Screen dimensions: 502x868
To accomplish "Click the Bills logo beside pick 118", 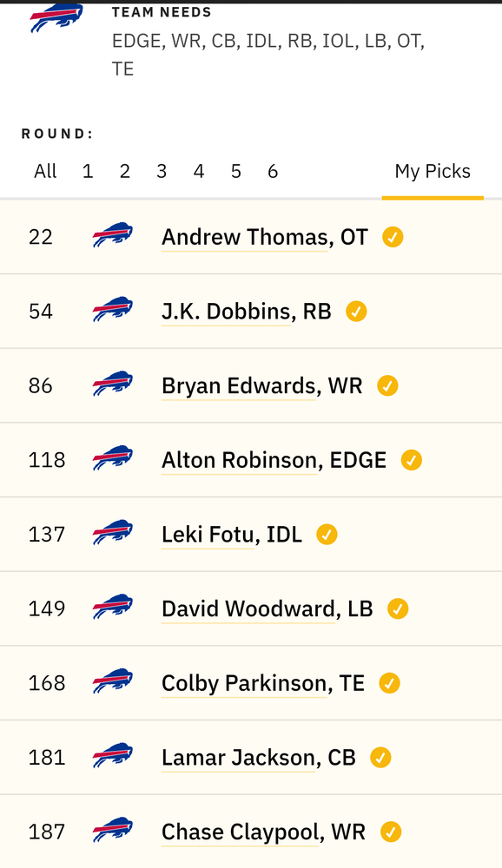I will click(113, 457).
